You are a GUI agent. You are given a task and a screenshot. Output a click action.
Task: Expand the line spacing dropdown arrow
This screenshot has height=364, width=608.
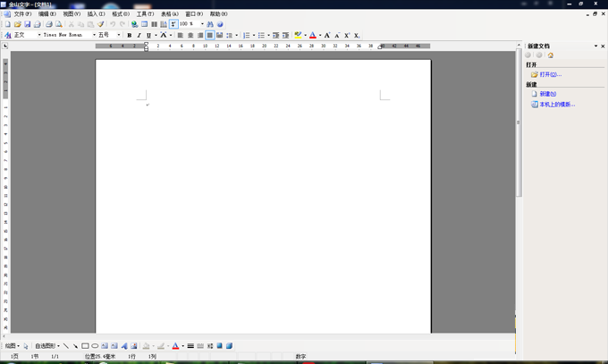(237, 35)
